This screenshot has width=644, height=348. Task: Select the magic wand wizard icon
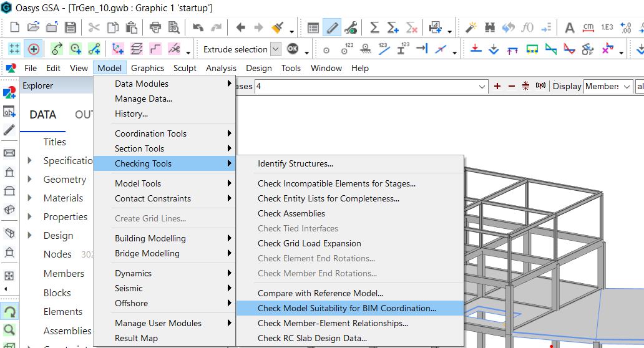(471, 27)
